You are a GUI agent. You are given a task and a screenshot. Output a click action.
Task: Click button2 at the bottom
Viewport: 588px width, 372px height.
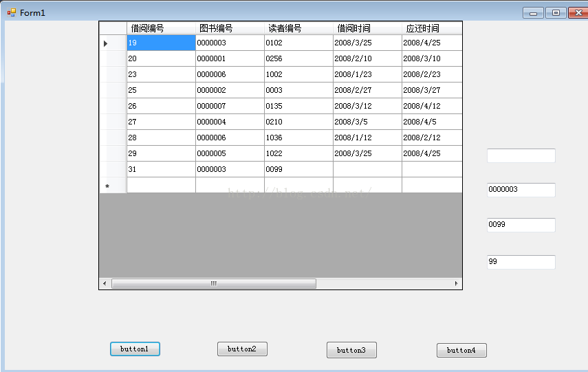click(x=242, y=349)
